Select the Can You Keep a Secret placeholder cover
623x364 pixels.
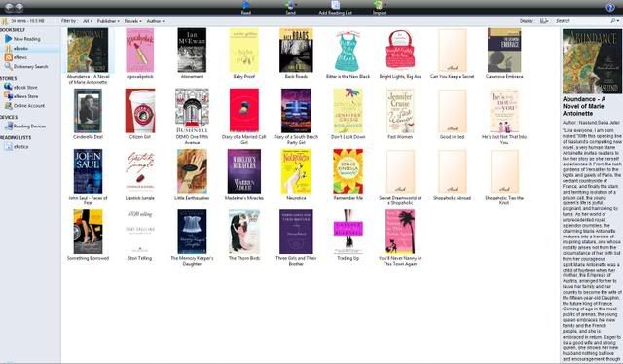[x=452, y=50]
